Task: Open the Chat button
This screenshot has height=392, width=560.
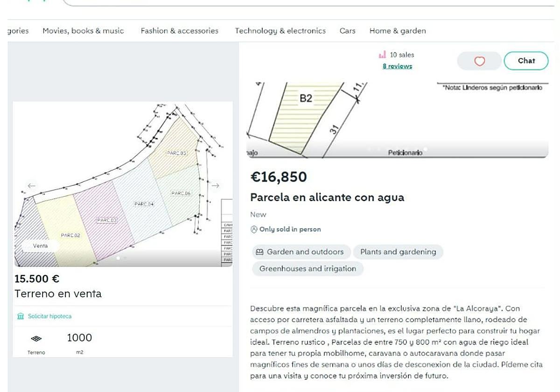Action: (526, 61)
